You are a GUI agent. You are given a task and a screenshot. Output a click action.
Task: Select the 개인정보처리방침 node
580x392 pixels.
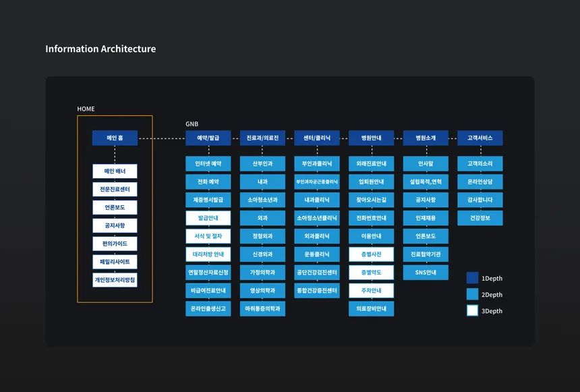[115, 280]
